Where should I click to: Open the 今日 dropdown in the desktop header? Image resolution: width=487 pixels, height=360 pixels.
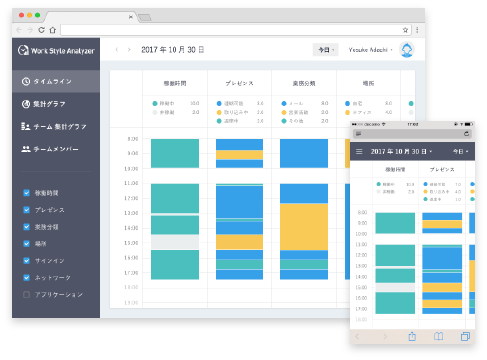[x=325, y=50]
